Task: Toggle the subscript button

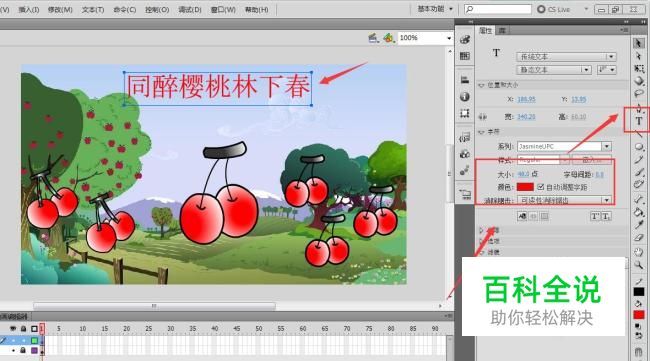Action: click(x=606, y=216)
